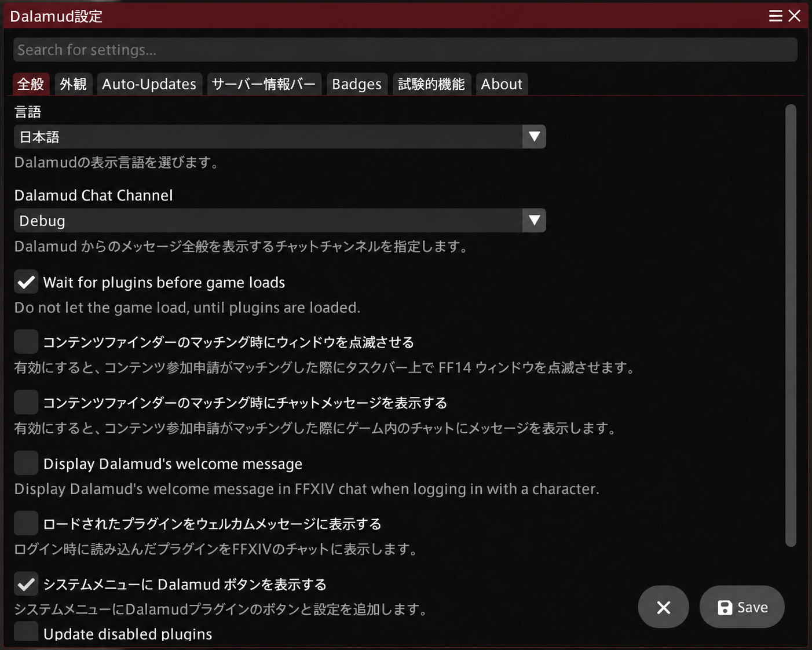This screenshot has width=812, height=650.
Task: Click the description mentioning FF14 ウィンドウを点滅させます
Action: [x=325, y=367]
